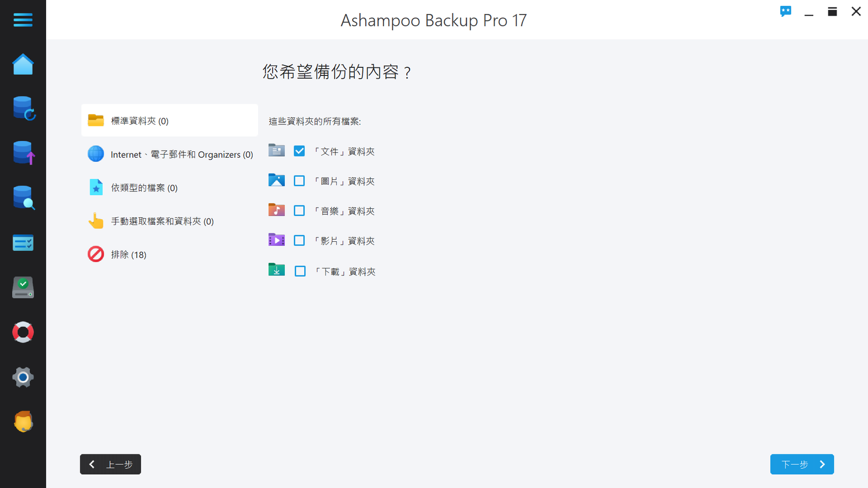Select the Internet、電子郵件和 Organizers category
868x488 pixels.
(170, 154)
